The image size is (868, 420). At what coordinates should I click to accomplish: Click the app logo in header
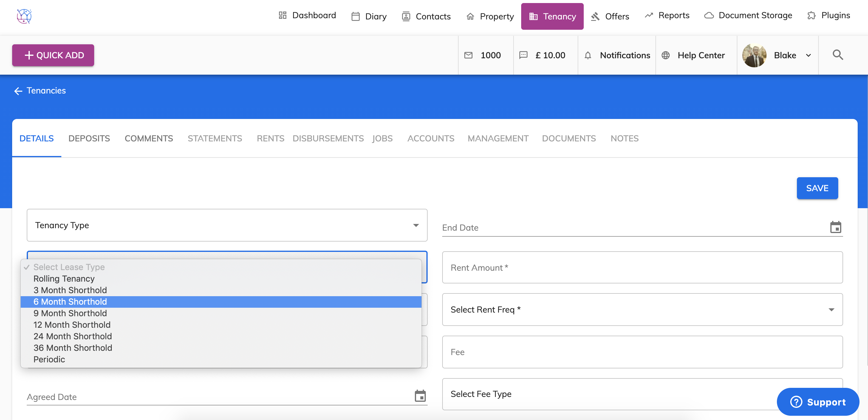point(24,16)
